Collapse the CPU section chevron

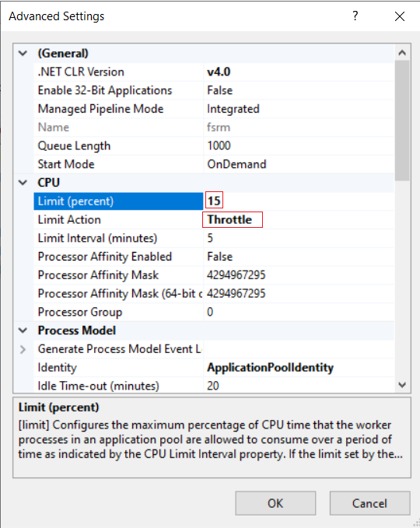click(23, 183)
